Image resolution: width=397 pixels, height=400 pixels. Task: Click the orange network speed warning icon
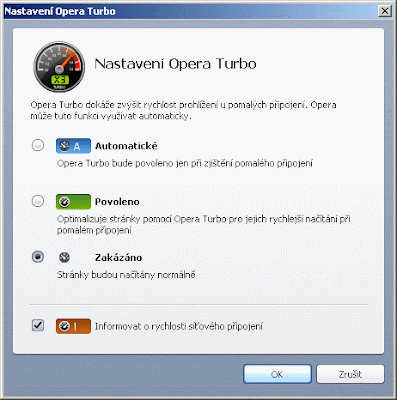pos(73,326)
